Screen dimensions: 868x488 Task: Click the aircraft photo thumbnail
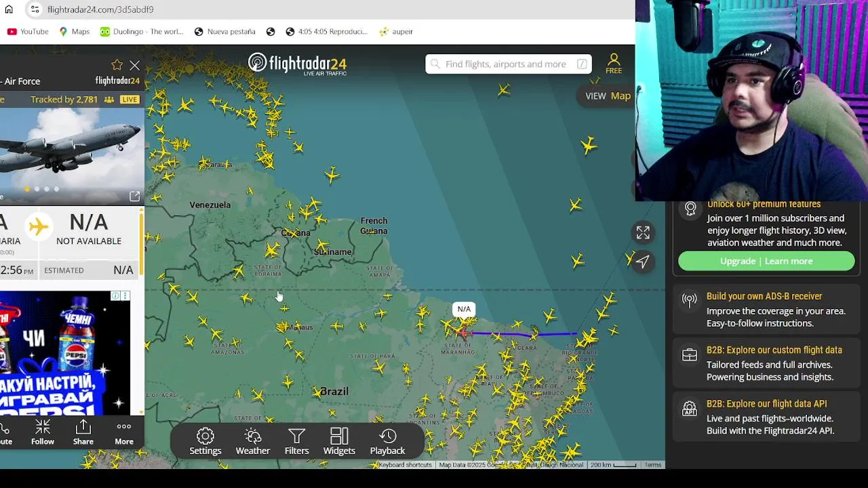72,156
